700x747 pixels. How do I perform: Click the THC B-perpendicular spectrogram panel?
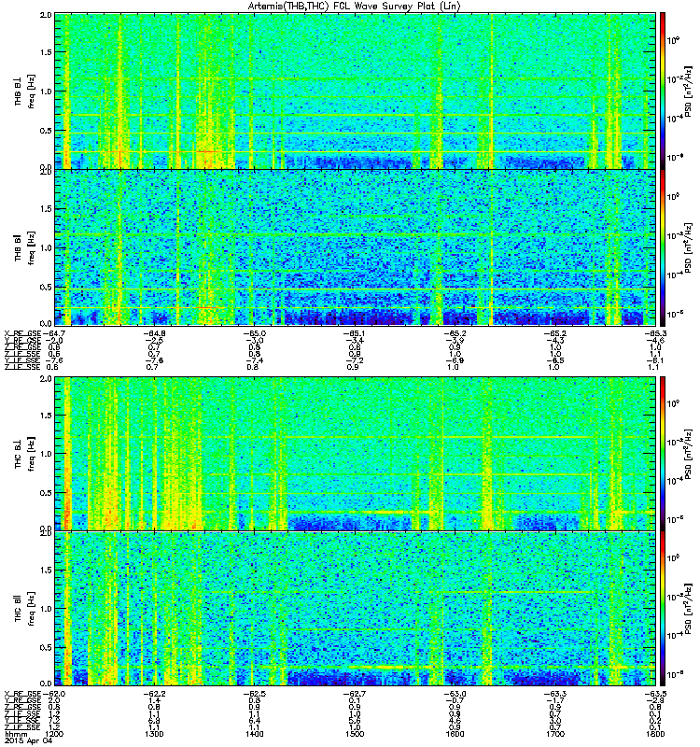pyautogui.click(x=355, y=454)
